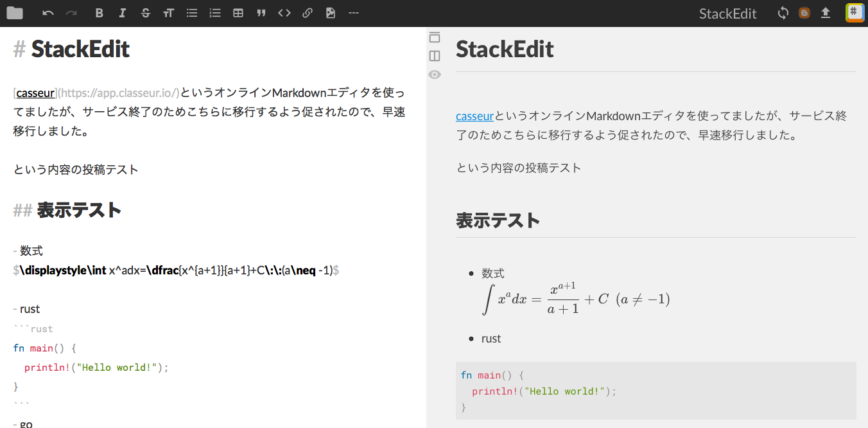Change heading size with the font-size icon

click(169, 12)
